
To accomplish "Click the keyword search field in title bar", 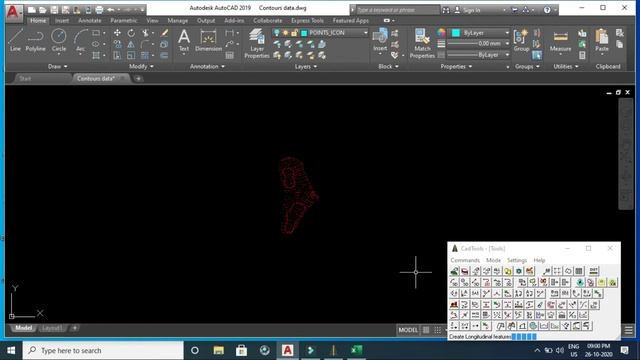I will pos(398,10).
